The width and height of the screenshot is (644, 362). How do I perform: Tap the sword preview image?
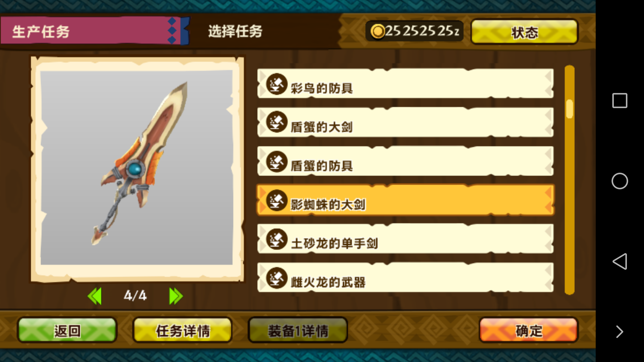point(137,168)
